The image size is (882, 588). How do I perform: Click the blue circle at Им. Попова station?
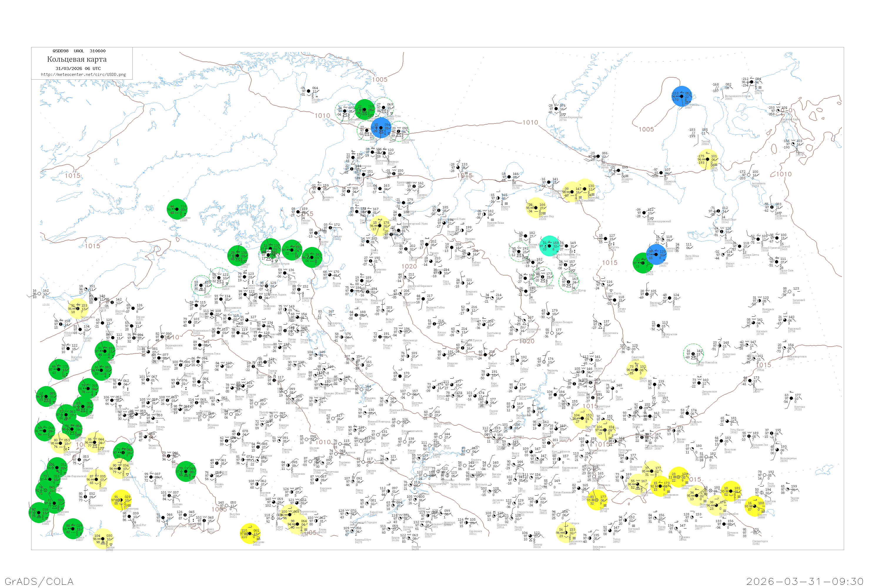682,97
